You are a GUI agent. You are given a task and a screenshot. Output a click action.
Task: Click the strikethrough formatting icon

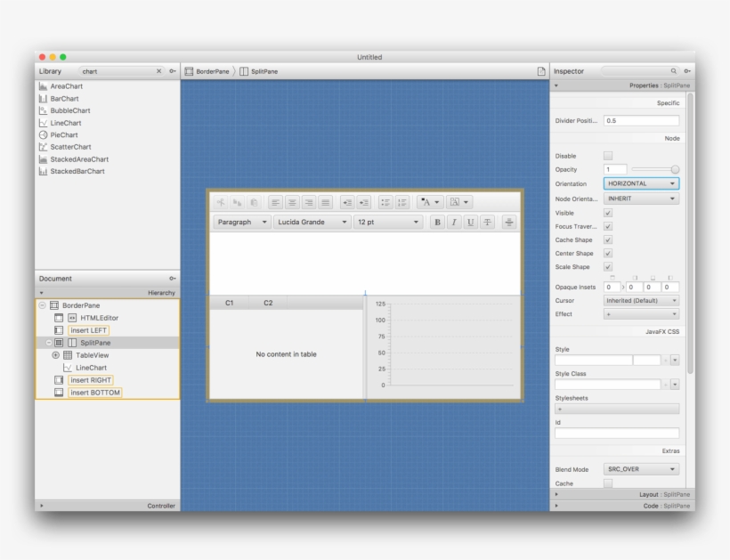[x=488, y=223]
